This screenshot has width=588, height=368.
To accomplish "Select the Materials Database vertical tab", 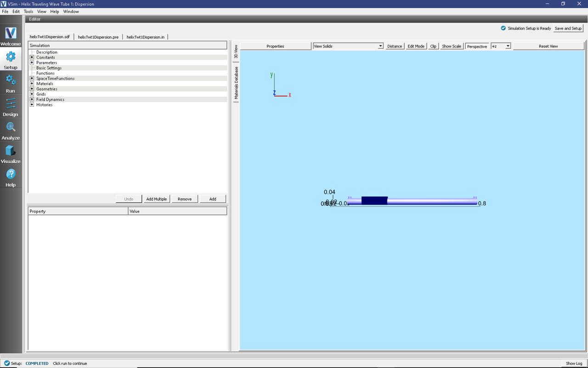I will (x=236, y=83).
